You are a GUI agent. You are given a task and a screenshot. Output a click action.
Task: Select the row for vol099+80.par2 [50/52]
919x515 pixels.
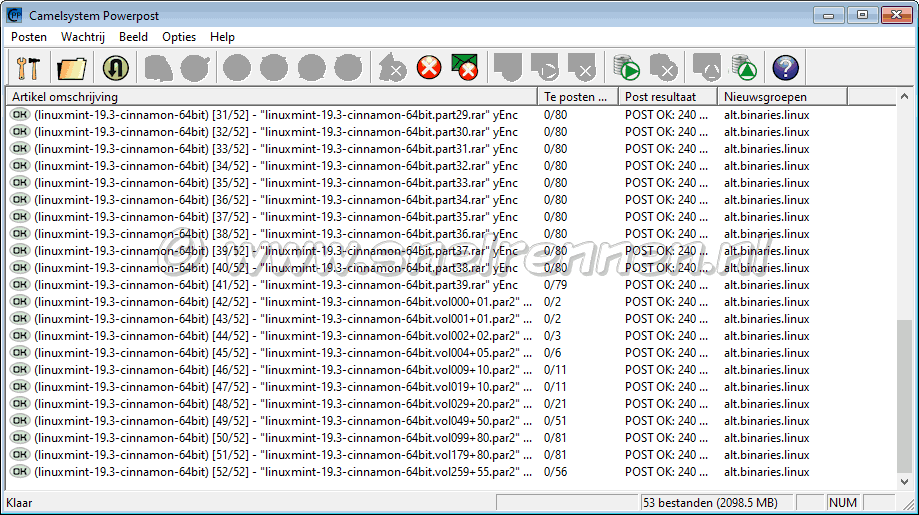[451, 437]
